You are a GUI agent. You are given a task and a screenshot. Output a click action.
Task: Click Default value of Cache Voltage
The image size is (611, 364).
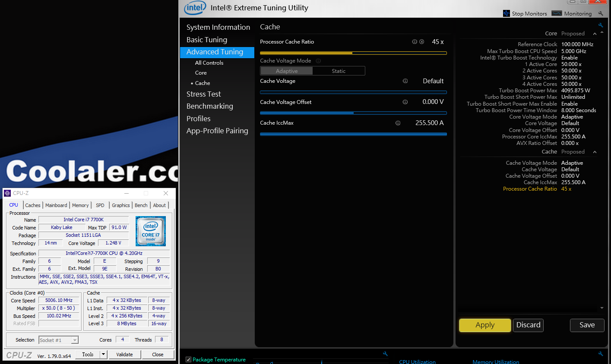pyautogui.click(x=433, y=81)
